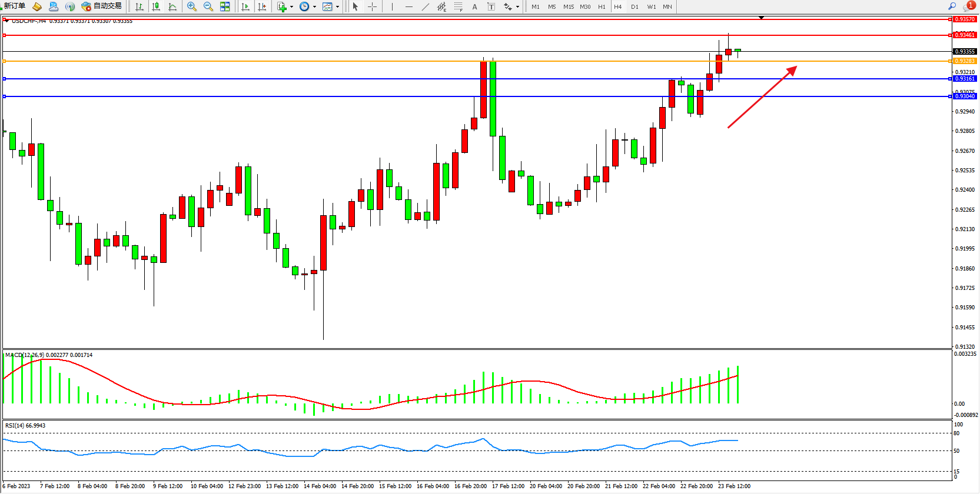Screen dimensions: 980x494
Task: Toggle AutoTrading (自动交易) on the toolbar
Action: (102, 6)
